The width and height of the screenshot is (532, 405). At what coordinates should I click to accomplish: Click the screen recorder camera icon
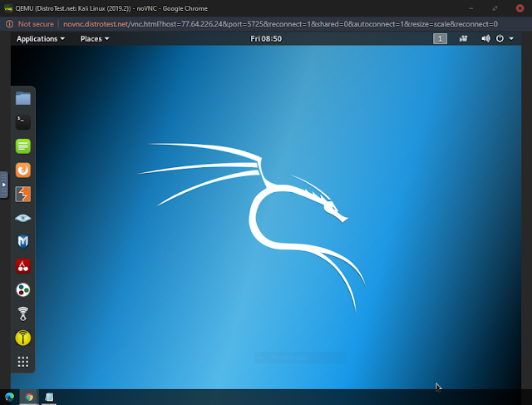[x=464, y=39]
